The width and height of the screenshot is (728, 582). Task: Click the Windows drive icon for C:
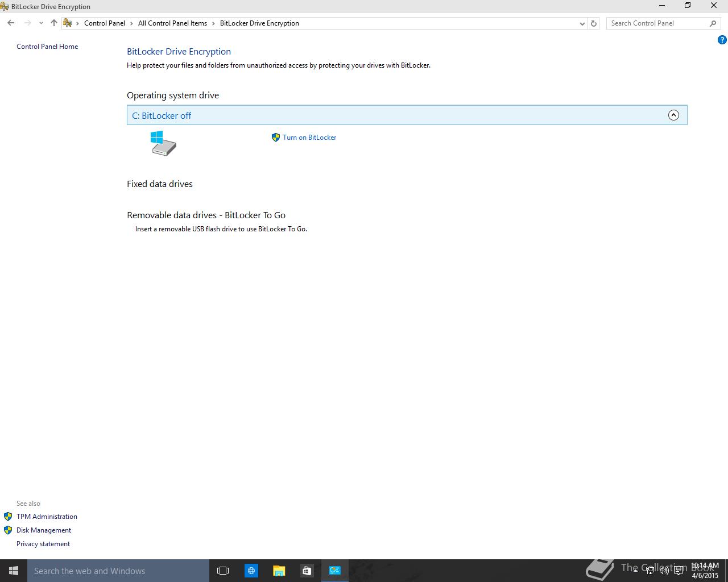[x=163, y=143]
